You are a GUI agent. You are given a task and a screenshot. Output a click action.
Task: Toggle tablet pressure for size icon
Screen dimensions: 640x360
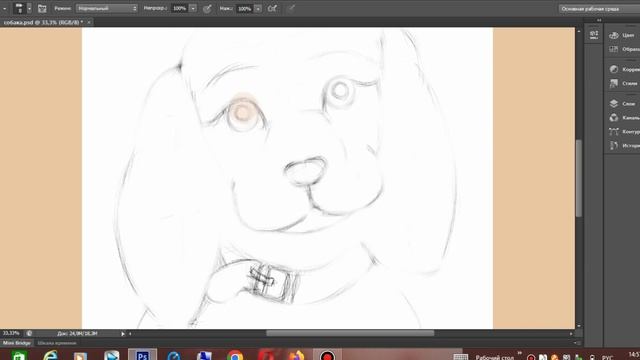tap(291, 8)
